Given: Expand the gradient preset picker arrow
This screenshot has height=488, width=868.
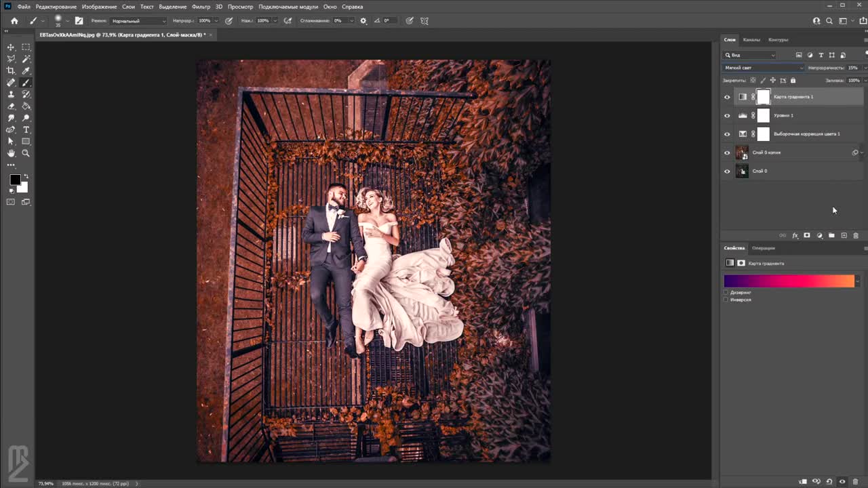Looking at the screenshot, I should (x=858, y=281).
